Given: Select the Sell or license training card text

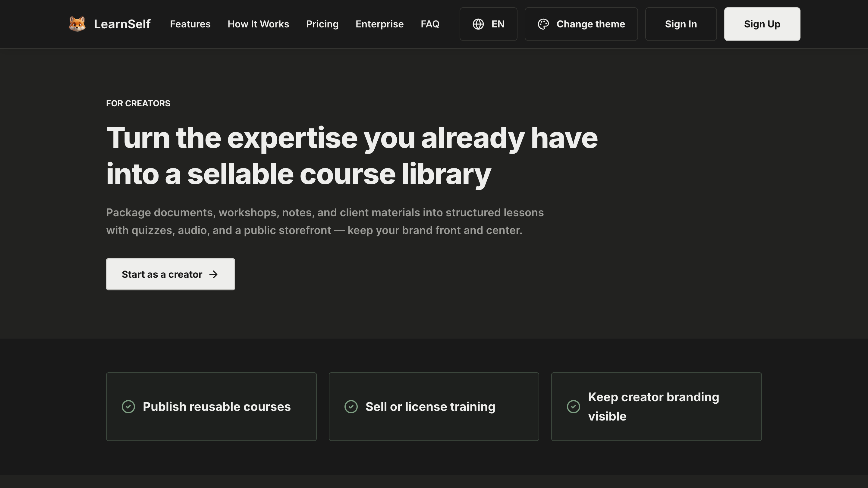Looking at the screenshot, I should [x=430, y=406].
